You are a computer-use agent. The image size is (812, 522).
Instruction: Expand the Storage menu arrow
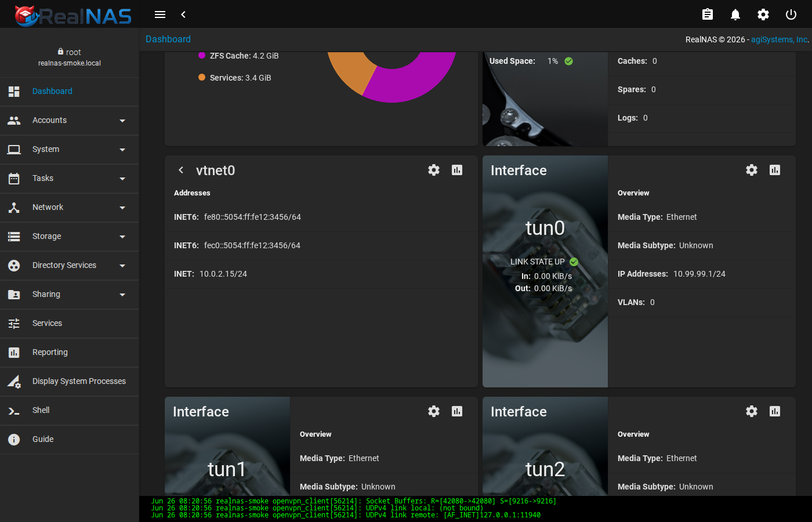pyautogui.click(x=122, y=237)
